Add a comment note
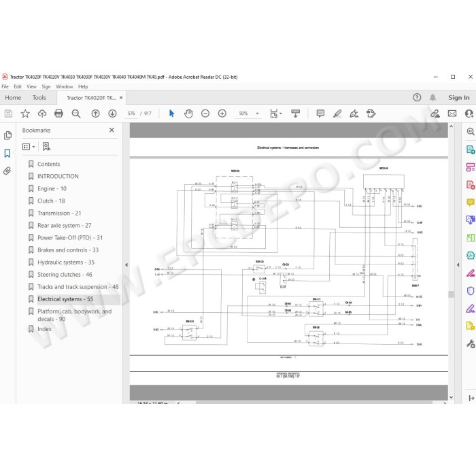476x476 pixels. click(x=320, y=114)
